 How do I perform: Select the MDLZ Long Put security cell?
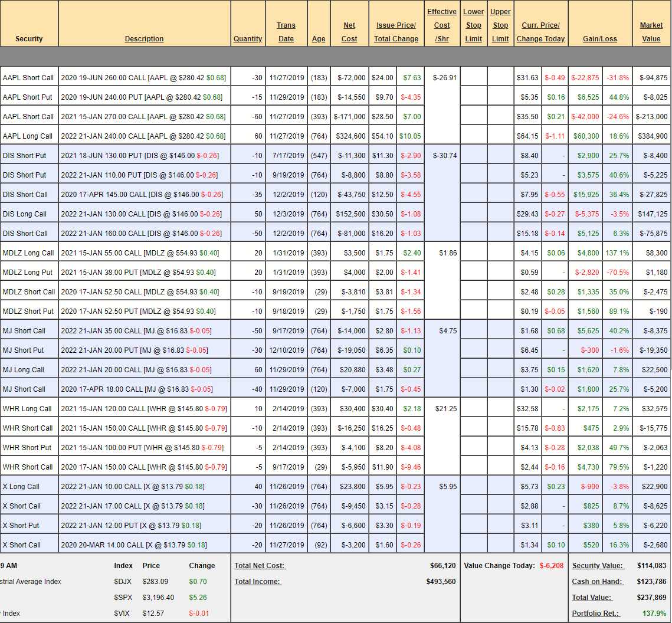point(28,273)
